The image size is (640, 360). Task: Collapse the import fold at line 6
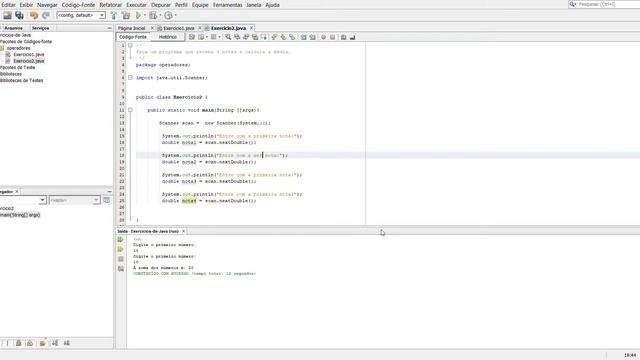(130, 78)
